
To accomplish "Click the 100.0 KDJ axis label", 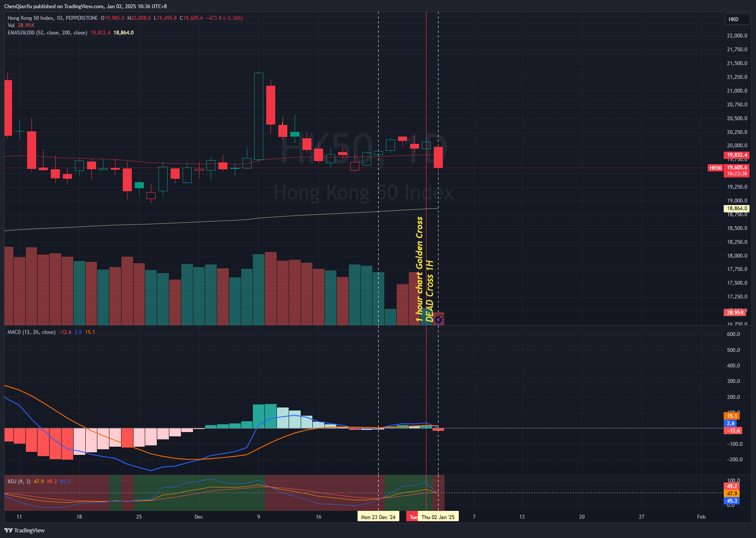I will (x=734, y=481).
